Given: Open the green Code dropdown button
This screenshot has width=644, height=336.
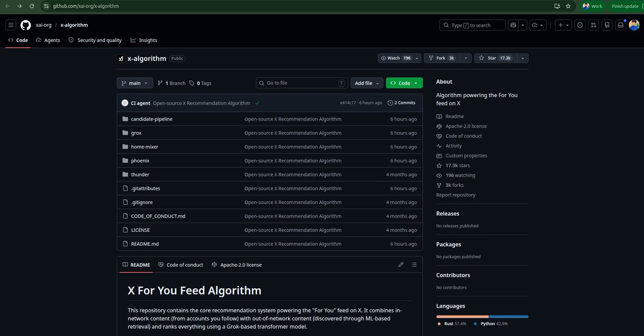Looking at the screenshot, I should [x=404, y=83].
